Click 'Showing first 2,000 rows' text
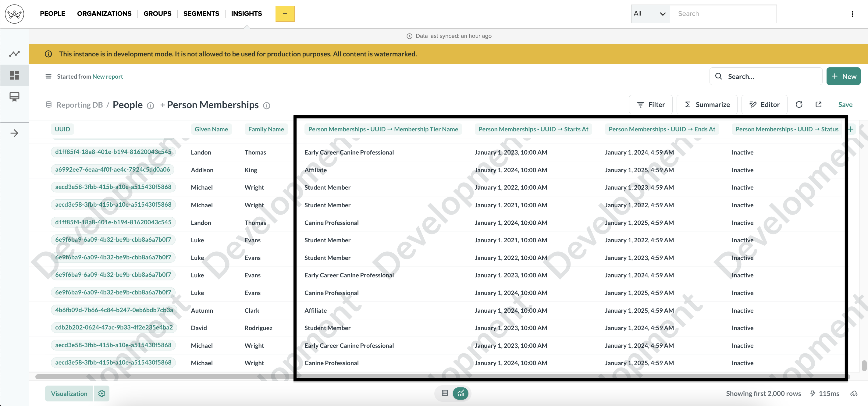 (763, 394)
